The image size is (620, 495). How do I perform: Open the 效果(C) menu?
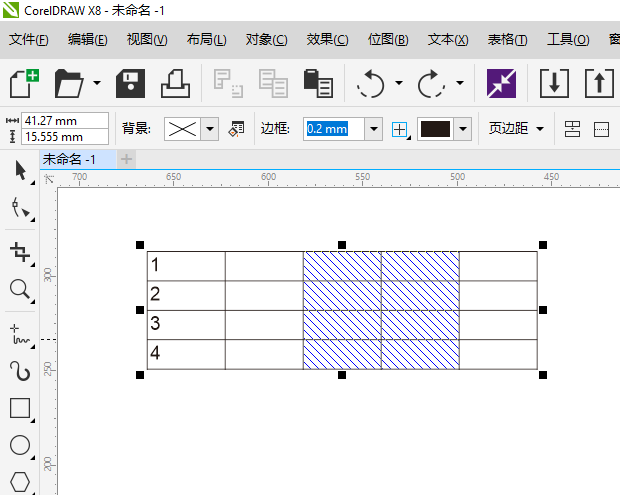(x=327, y=40)
